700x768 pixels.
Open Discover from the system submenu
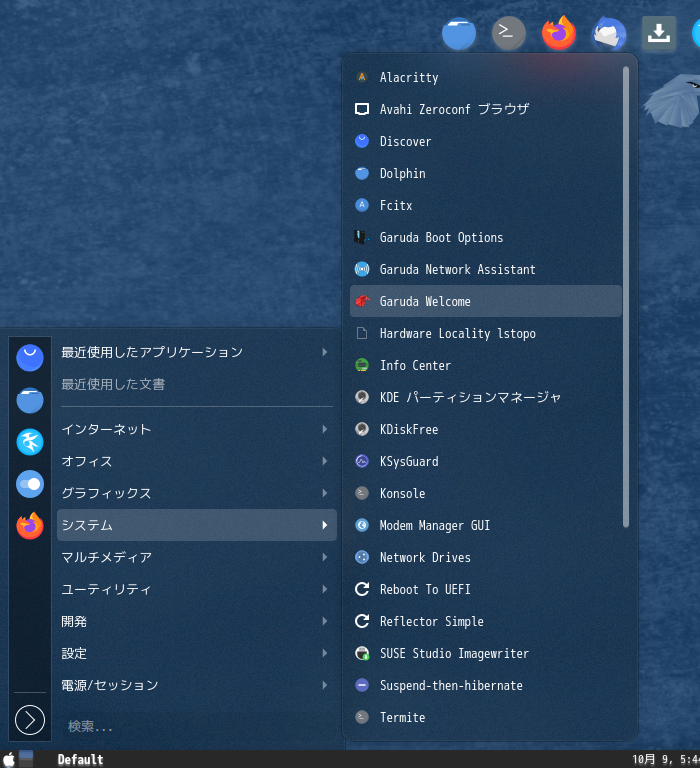(x=485, y=142)
